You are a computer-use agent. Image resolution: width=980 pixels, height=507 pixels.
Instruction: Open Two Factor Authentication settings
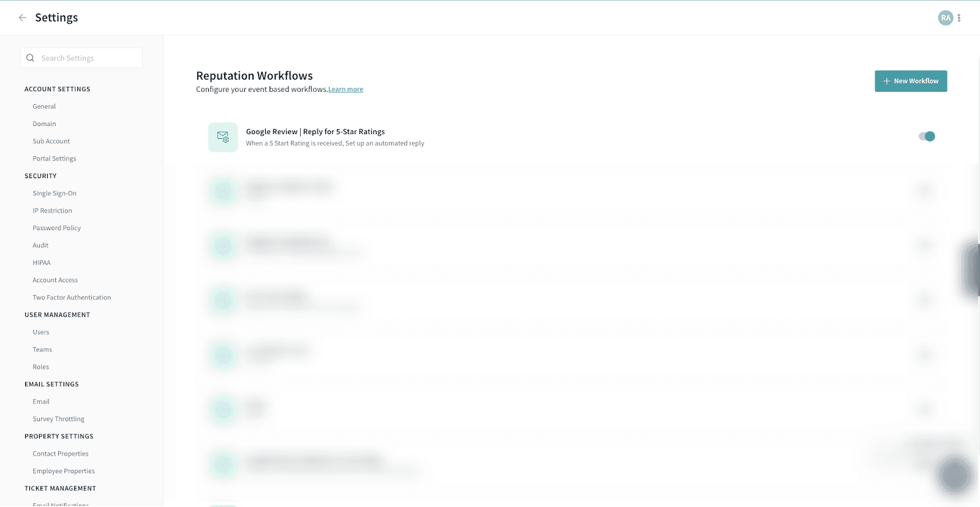tap(72, 298)
